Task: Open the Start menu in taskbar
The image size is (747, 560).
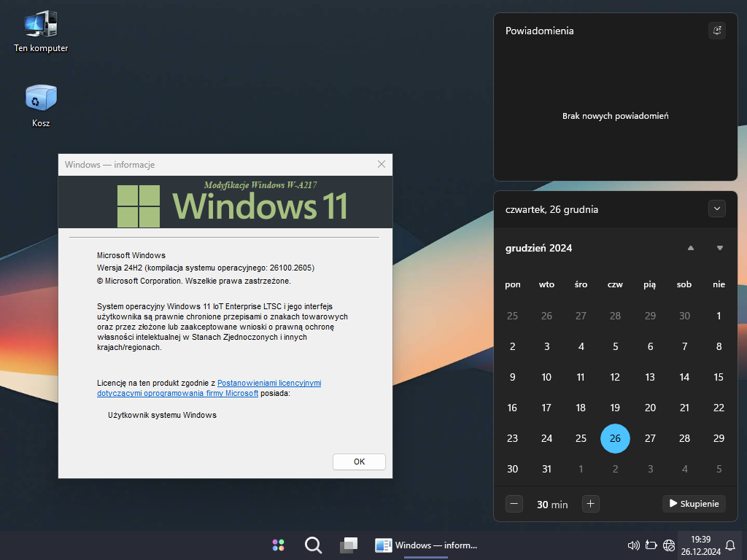Action: [278, 545]
